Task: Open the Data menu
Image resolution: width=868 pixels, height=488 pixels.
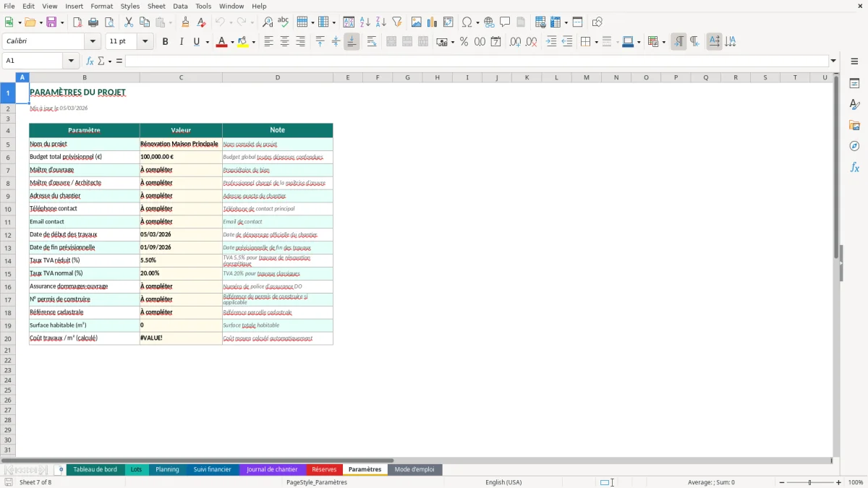Action: point(180,6)
